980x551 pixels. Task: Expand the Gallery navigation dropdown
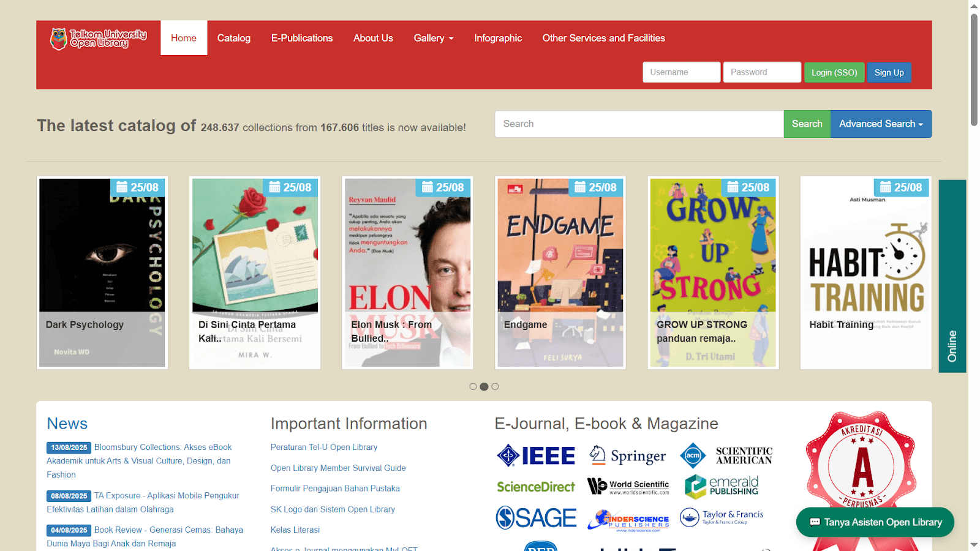tap(433, 38)
